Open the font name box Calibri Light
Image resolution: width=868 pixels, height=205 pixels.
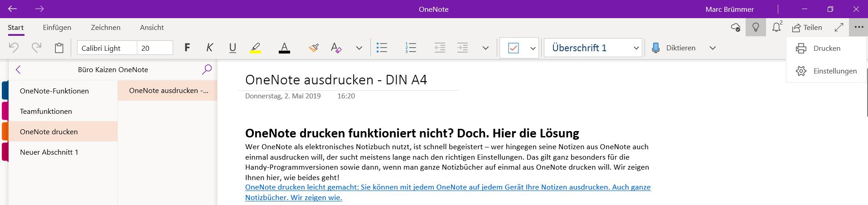pyautogui.click(x=107, y=48)
